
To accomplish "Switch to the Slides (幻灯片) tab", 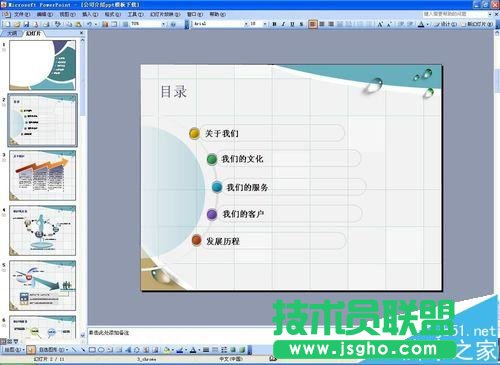I will coord(33,33).
